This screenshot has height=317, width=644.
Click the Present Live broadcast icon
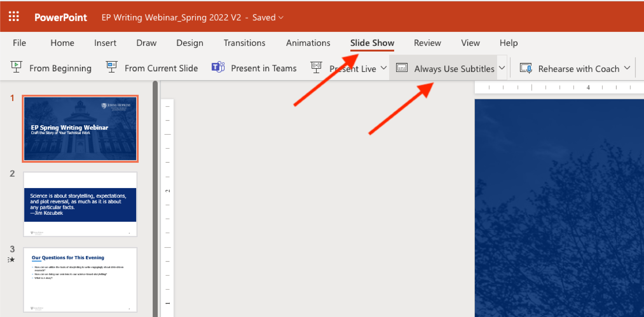tap(316, 68)
